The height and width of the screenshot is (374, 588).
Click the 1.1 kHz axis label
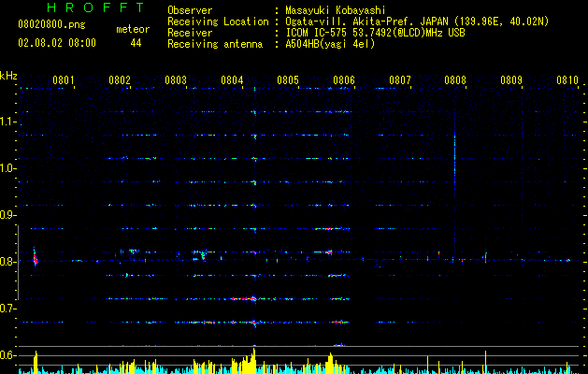7,122
